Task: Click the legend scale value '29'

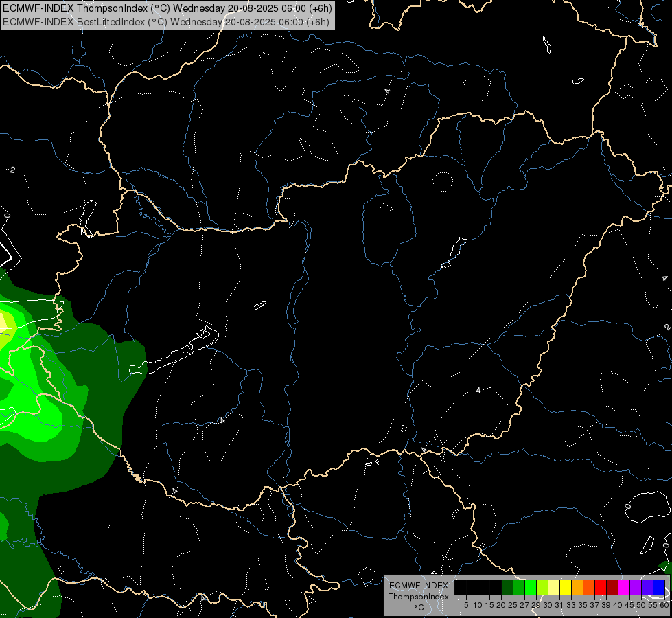Action: 536,605
